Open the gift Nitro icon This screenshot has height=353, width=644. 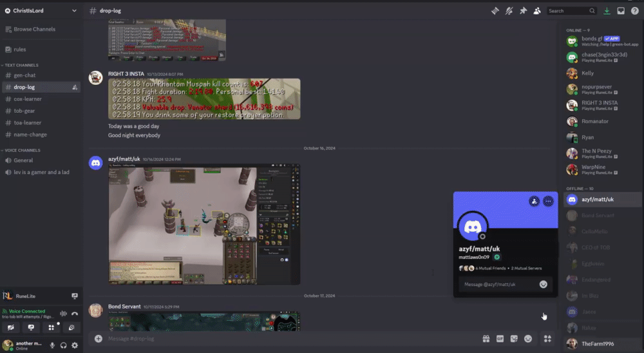(x=486, y=339)
